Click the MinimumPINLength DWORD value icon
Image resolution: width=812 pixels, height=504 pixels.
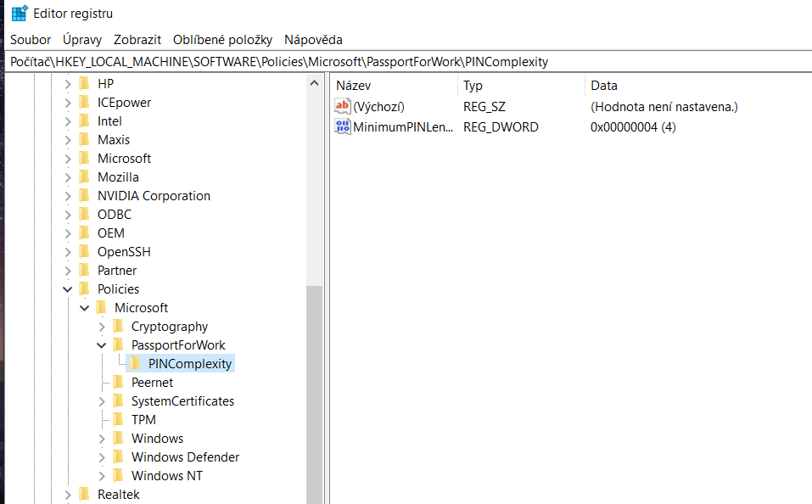343,127
